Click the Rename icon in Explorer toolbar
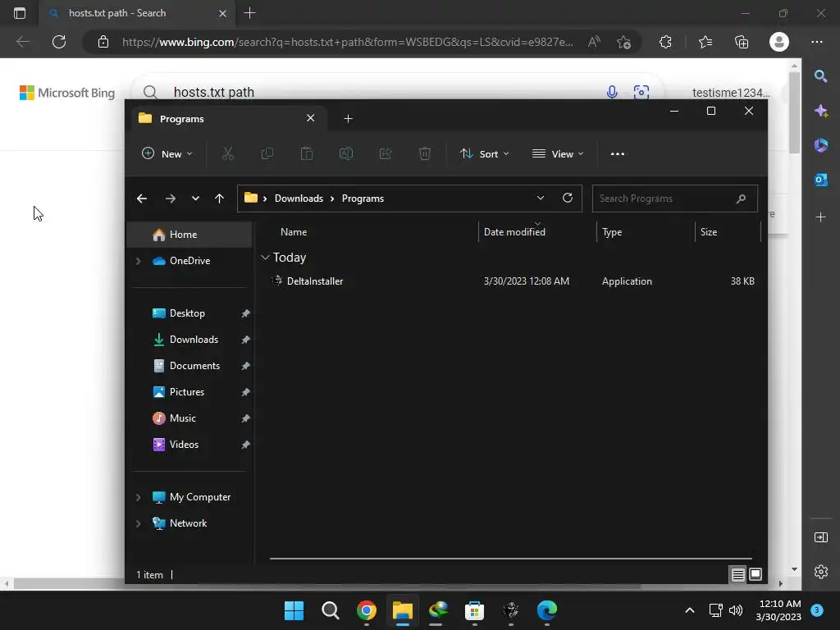This screenshot has width=840, height=630. [x=346, y=153]
